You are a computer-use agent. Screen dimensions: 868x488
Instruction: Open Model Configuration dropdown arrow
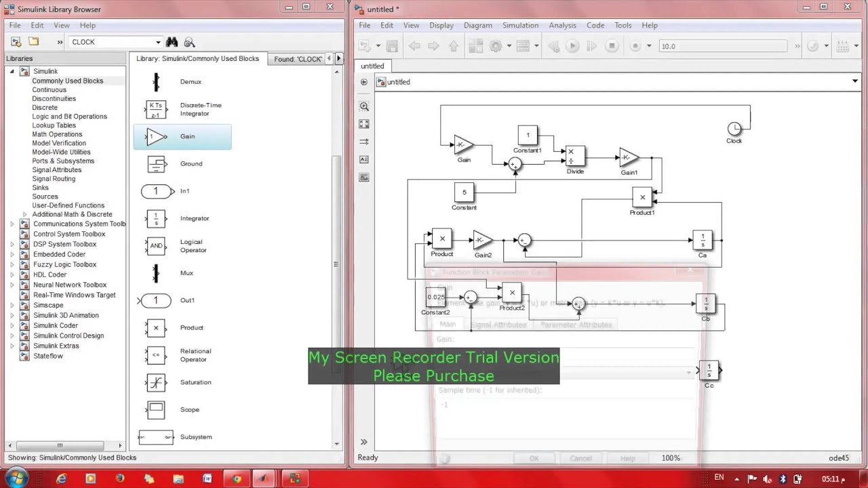[x=508, y=46]
